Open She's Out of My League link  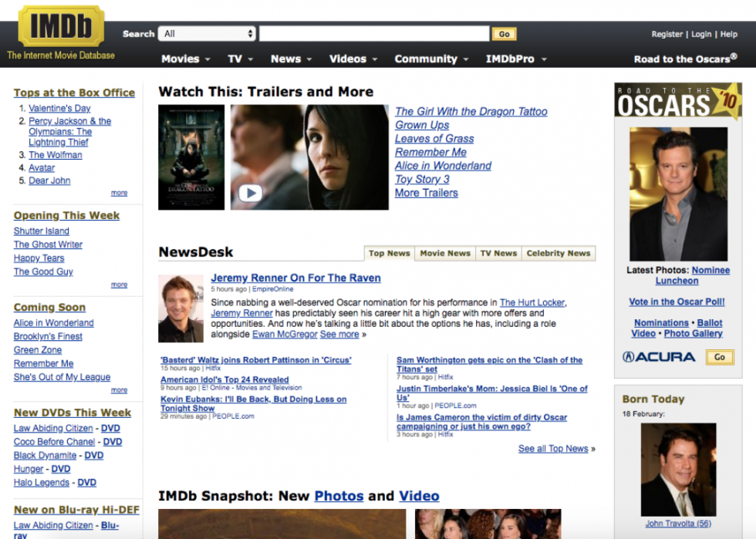tap(62, 376)
